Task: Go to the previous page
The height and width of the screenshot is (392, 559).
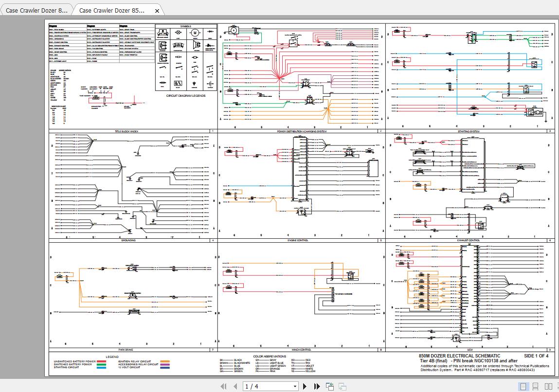Action: 235,387
